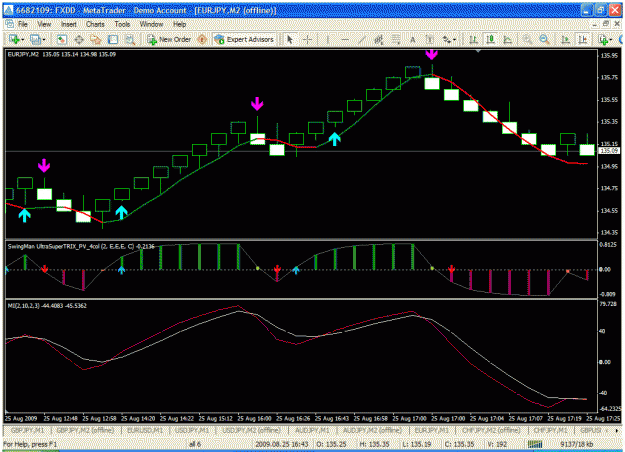
Task: Switch to the CHFJPY,M1 chart tab
Action: (550, 430)
